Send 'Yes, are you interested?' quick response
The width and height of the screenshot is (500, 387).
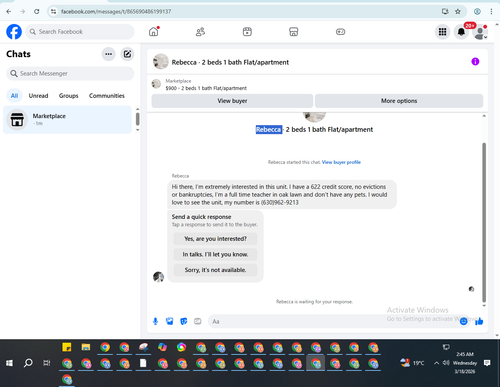(215, 239)
